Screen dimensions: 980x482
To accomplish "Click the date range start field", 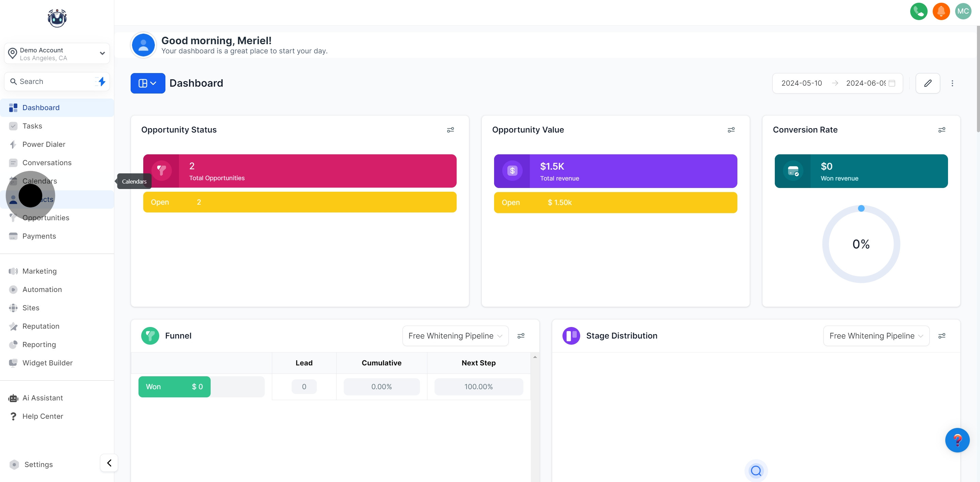I will click(x=801, y=83).
